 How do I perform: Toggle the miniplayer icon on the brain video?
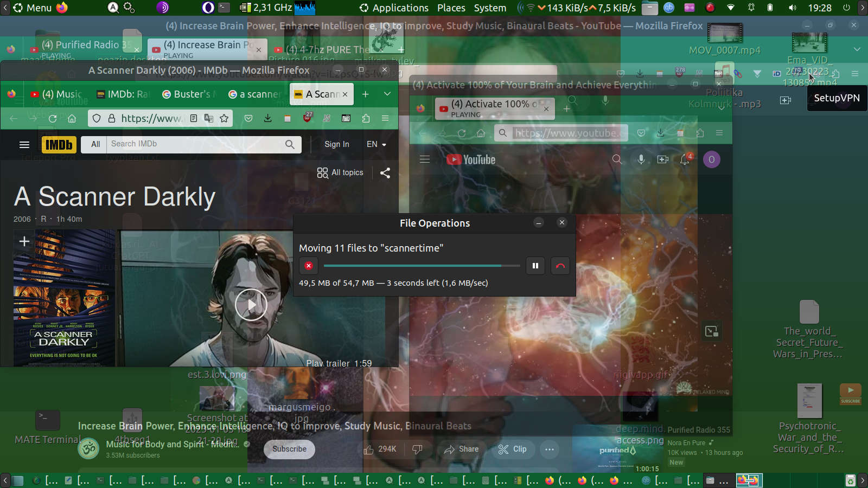pos(712,331)
